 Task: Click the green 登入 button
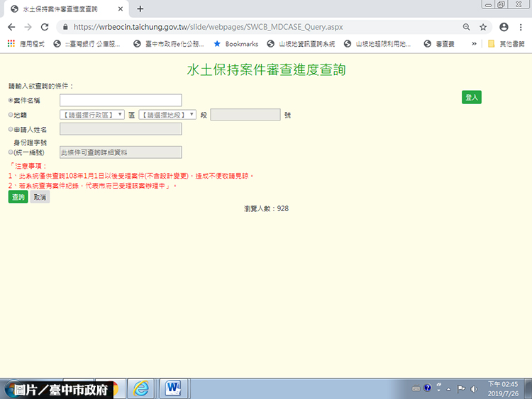(471, 97)
